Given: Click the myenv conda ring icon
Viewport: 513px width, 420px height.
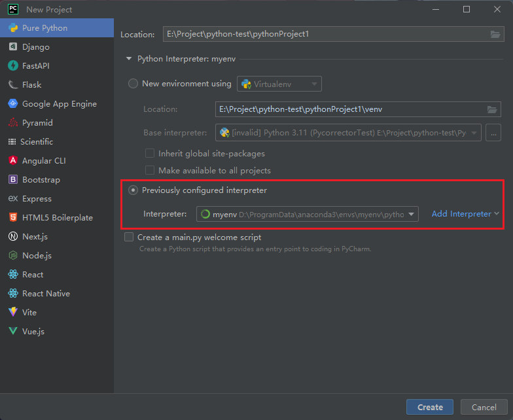Looking at the screenshot, I should (x=205, y=215).
